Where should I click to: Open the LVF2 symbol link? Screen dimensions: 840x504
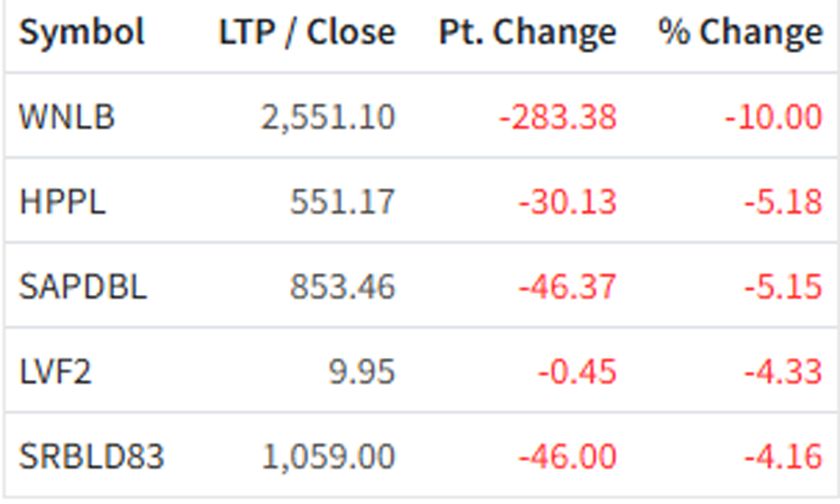click(55, 372)
